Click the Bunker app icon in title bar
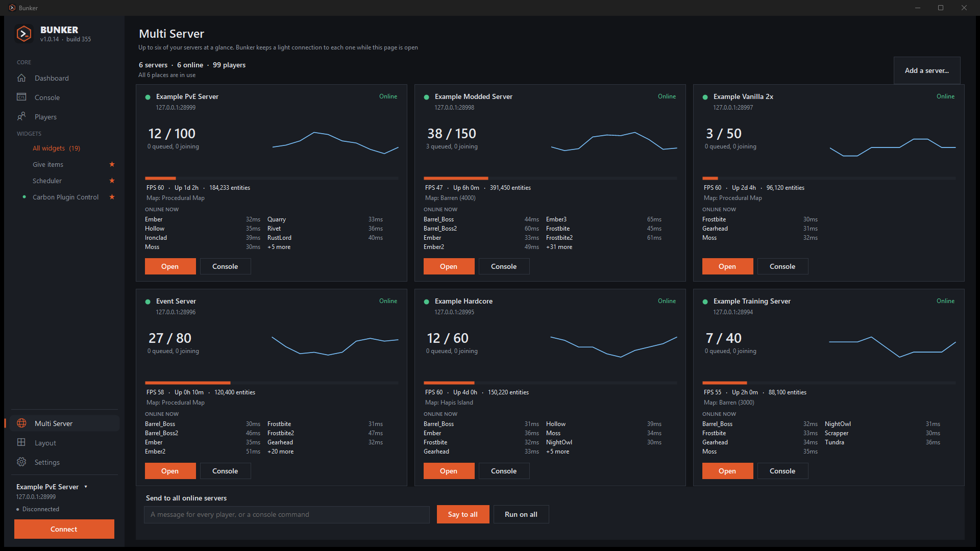 12,8
